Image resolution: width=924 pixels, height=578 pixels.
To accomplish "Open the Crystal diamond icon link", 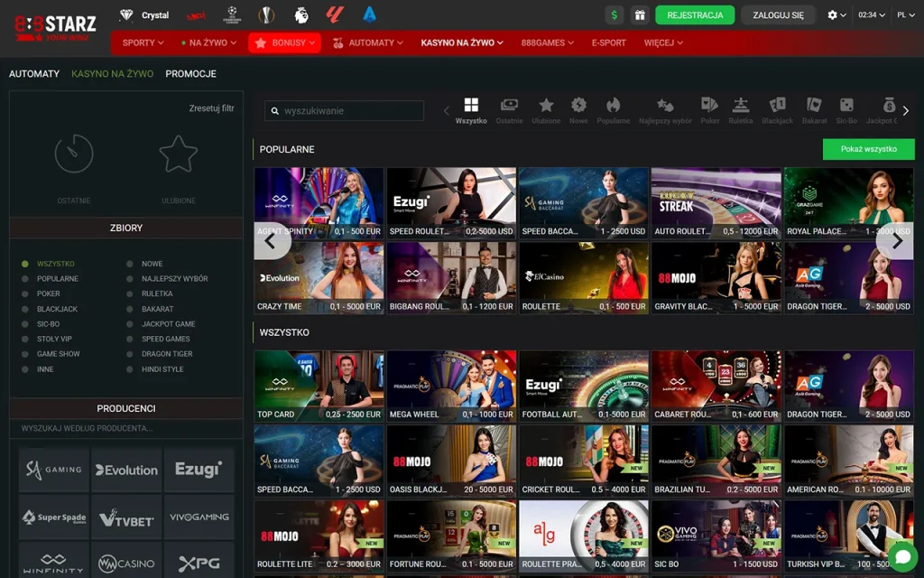I will [143, 14].
